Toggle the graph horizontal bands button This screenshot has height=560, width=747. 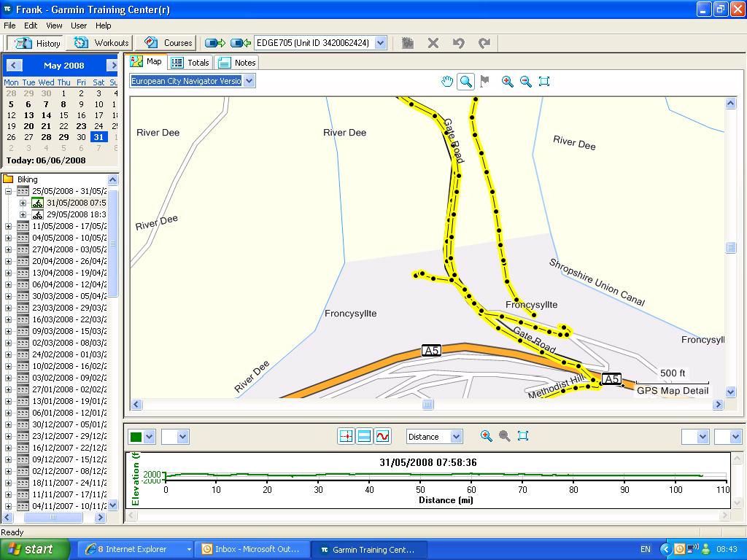(364, 436)
